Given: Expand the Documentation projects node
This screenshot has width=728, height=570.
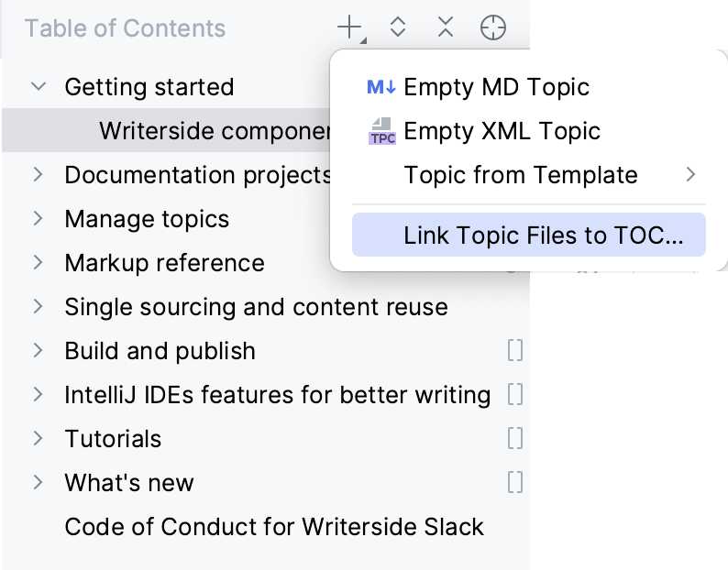Looking at the screenshot, I should [x=38, y=175].
